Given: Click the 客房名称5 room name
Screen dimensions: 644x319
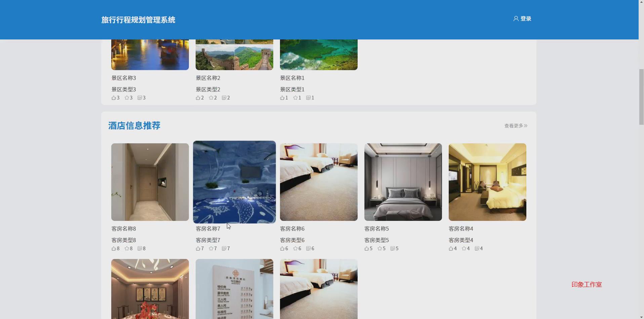Looking at the screenshot, I should click(x=377, y=229).
